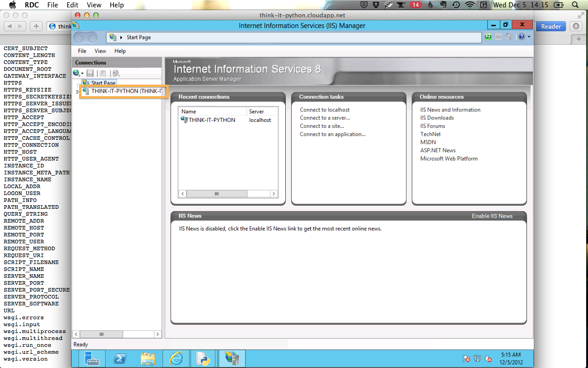588x368 pixels.
Task: Open ASP.NET News link
Action: pos(438,150)
